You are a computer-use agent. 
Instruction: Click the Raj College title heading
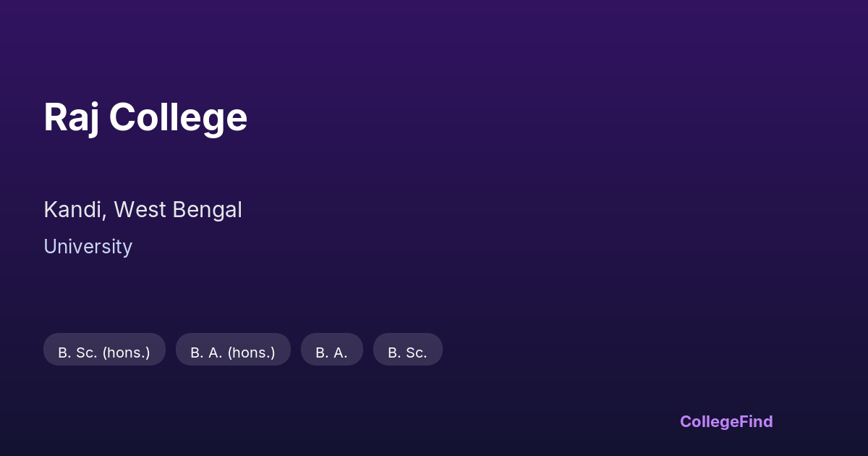(145, 117)
